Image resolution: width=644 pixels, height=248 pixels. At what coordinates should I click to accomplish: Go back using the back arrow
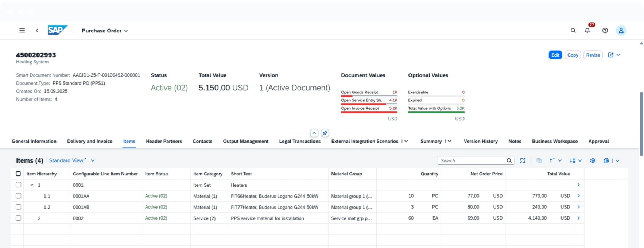pyautogui.click(x=37, y=31)
